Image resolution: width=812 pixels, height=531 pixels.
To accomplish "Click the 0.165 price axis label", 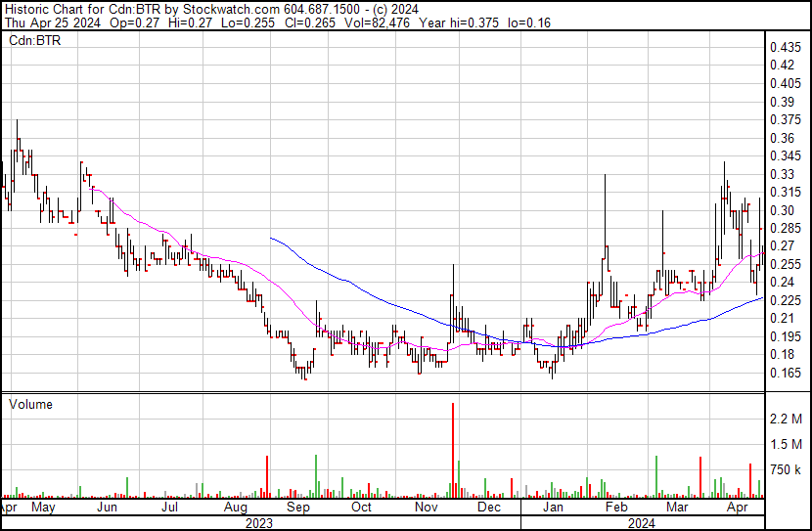I will click(x=786, y=373).
